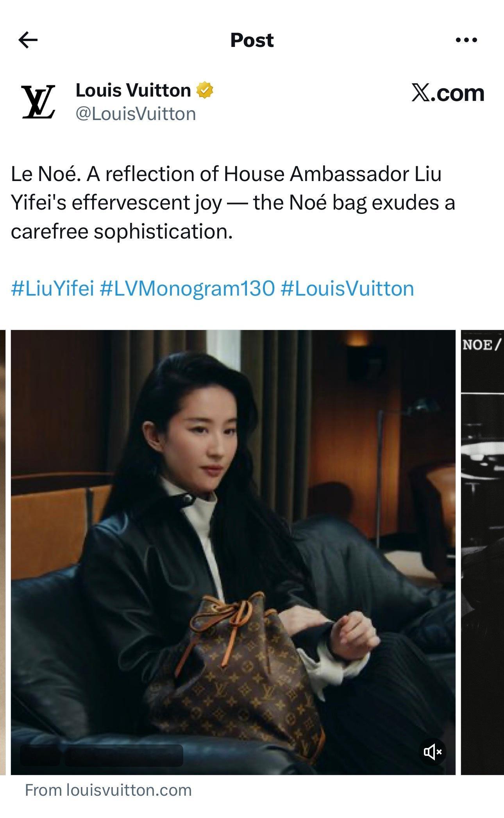This screenshot has width=504, height=818.
Task: Select the previous media sliver at left edge
Action: pyautogui.click(x=3, y=552)
